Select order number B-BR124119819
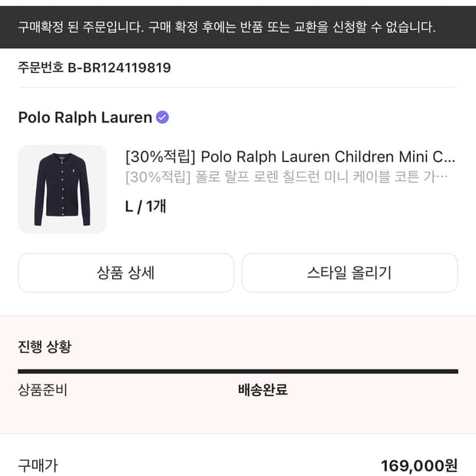Screen dimensions: 476x476 coord(119,68)
